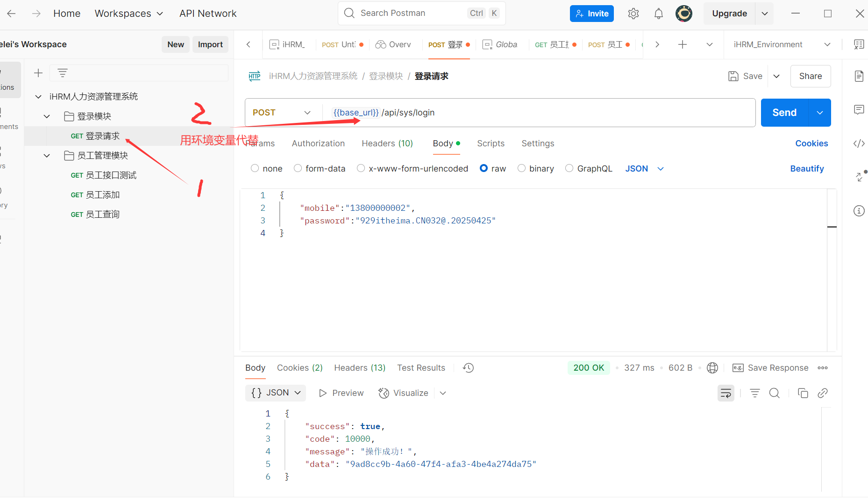Switch to the Authorization tab
The height and width of the screenshot is (502, 868).
[x=318, y=143]
